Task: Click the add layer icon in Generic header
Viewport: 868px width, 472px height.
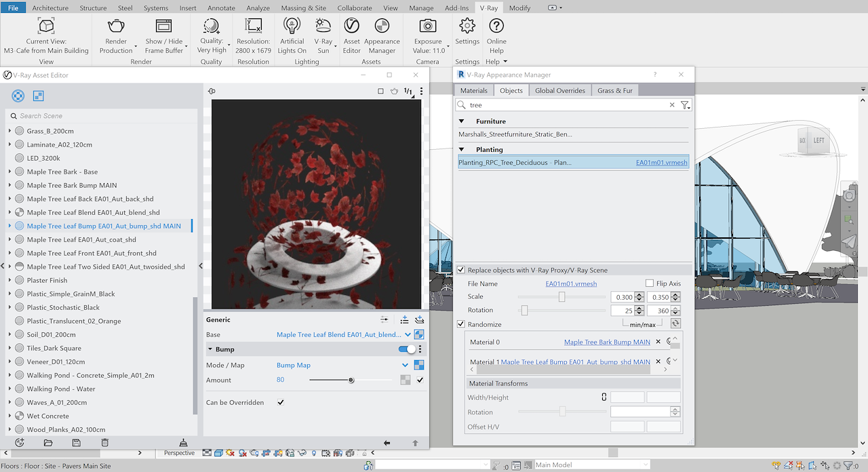Action: click(404, 319)
